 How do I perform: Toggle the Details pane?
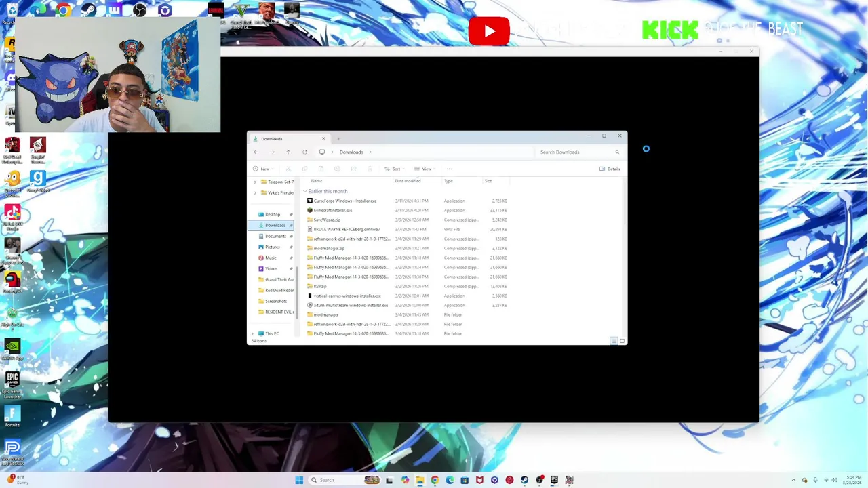pos(610,169)
